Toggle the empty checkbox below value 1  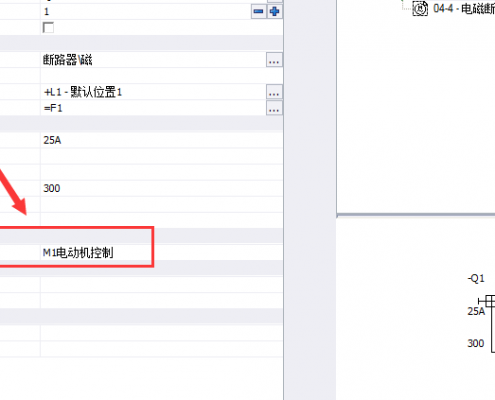click(48, 27)
